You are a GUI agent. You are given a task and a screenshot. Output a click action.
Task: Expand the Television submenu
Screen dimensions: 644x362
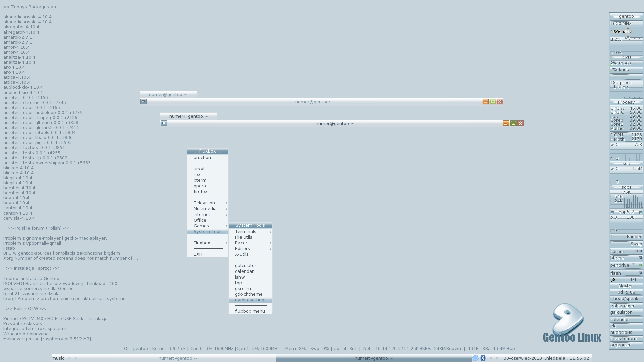coord(208,203)
